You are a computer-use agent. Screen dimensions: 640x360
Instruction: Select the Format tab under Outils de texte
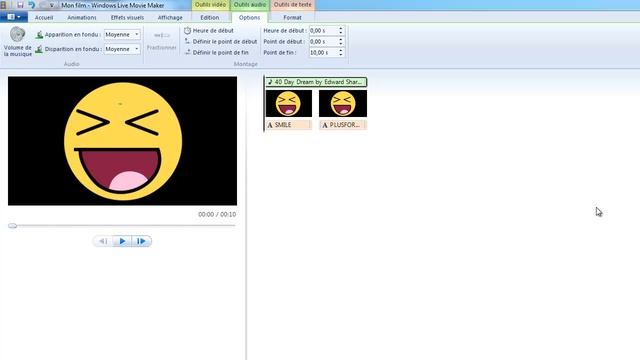click(x=292, y=18)
